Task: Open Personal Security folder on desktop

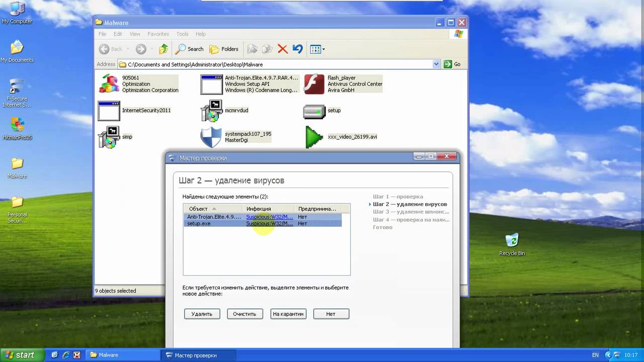Action: pyautogui.click(x=17, y=210)
